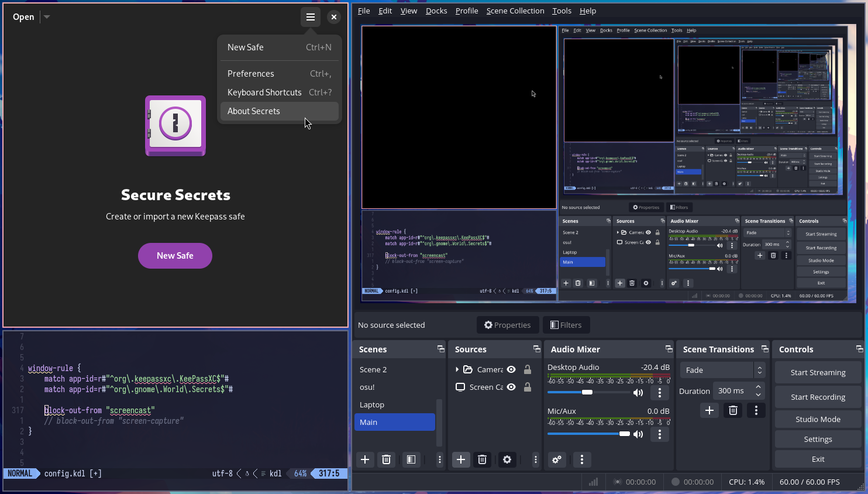This screenshot has width=868, height=494.
Task: Click the New Safe button
Action: 175,256
